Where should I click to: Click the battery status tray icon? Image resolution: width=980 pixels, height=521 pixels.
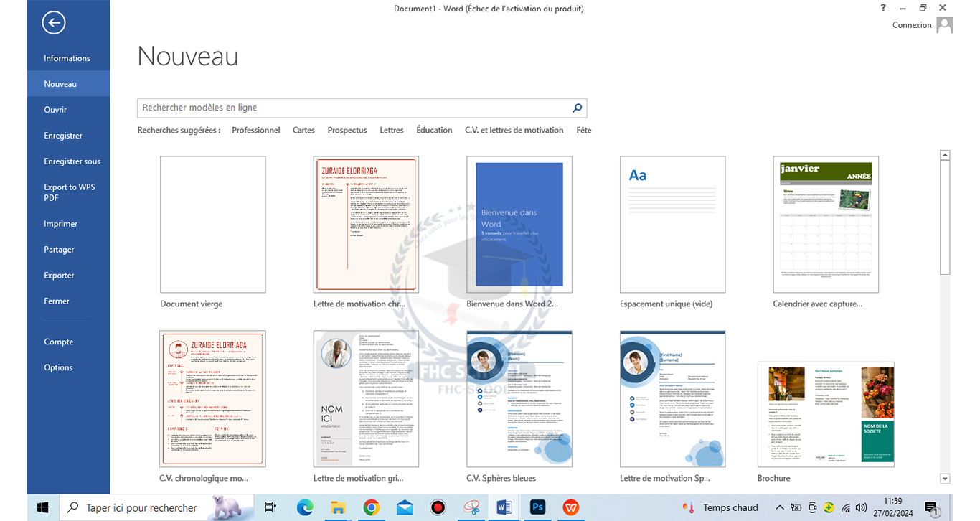click(x=796, y=507)
